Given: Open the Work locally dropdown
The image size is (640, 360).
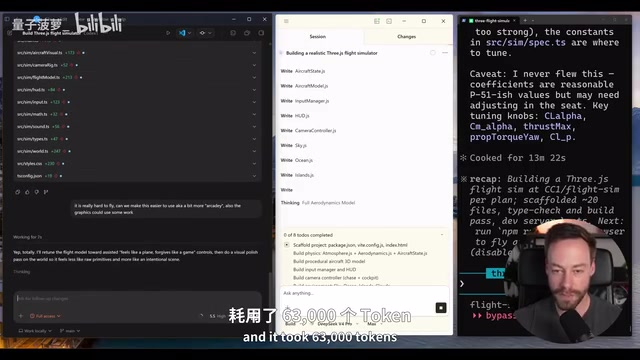Looking at the screenshot, I should [x=35, y=331].
